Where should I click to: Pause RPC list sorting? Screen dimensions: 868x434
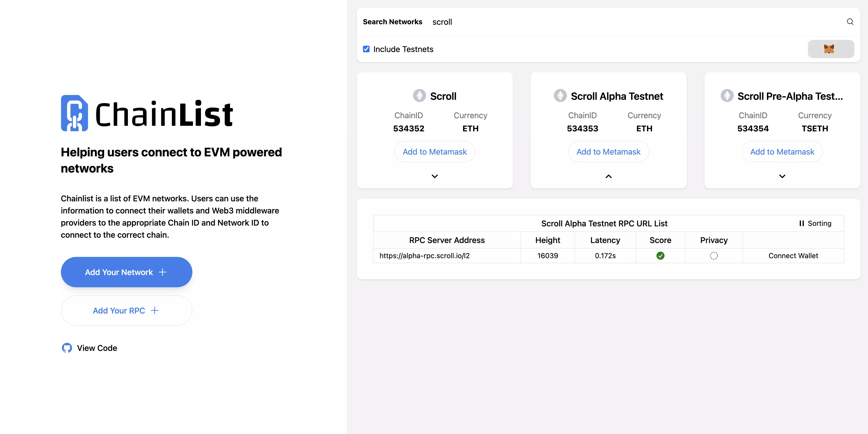(x=815, y=224)
